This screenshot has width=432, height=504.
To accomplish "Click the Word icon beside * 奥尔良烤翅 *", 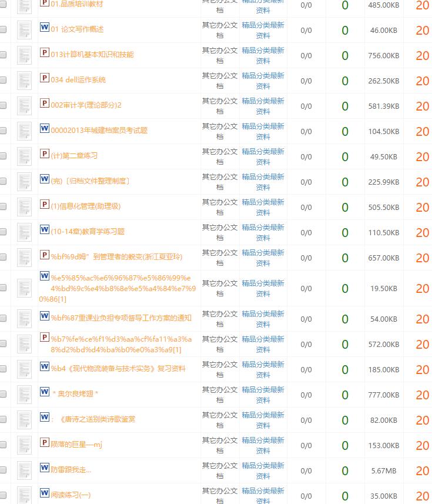I will click(44, 392).
